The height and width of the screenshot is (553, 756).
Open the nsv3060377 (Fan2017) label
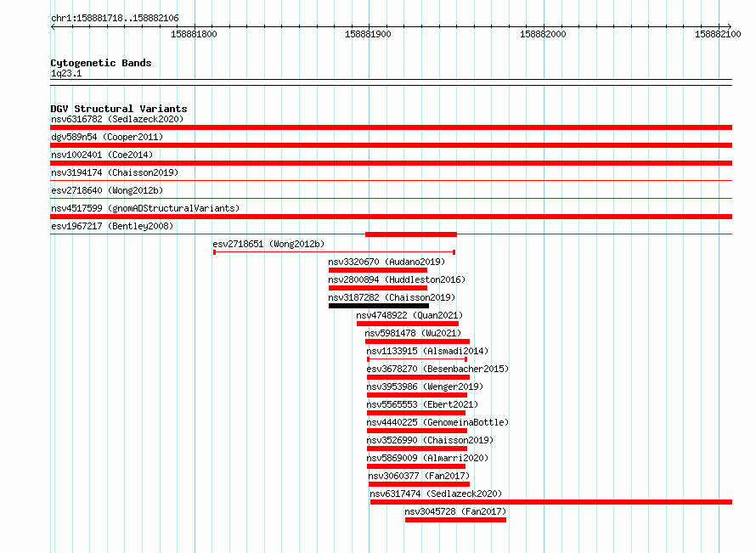tap(419, 476)
